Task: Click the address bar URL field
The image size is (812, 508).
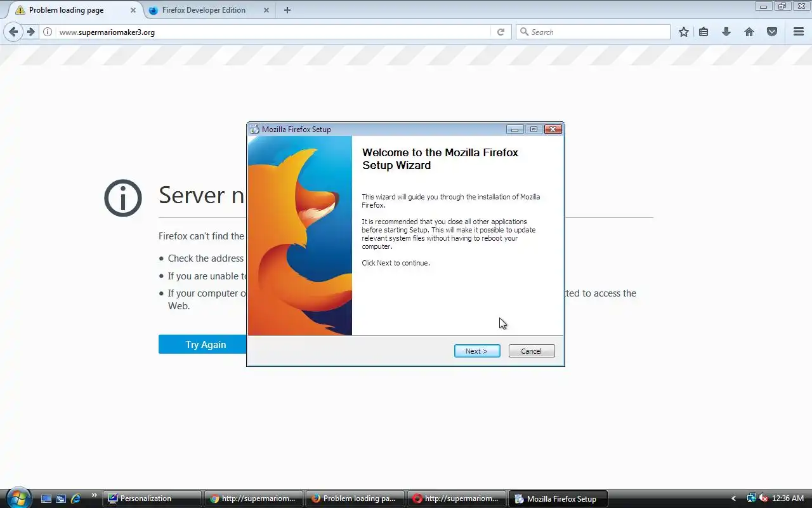Action: pos(273,32)
